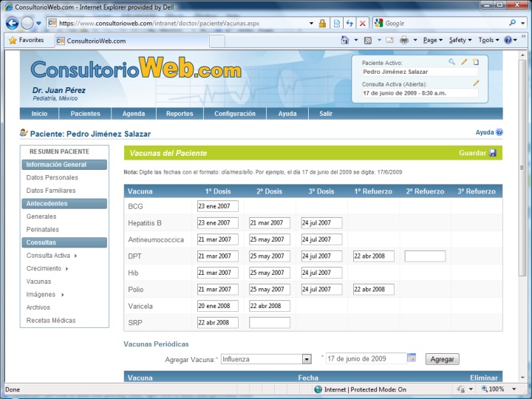Viewport: 532px width, 399px height.
Task: Click BCG first dose date field
Action: coord(217,206)
